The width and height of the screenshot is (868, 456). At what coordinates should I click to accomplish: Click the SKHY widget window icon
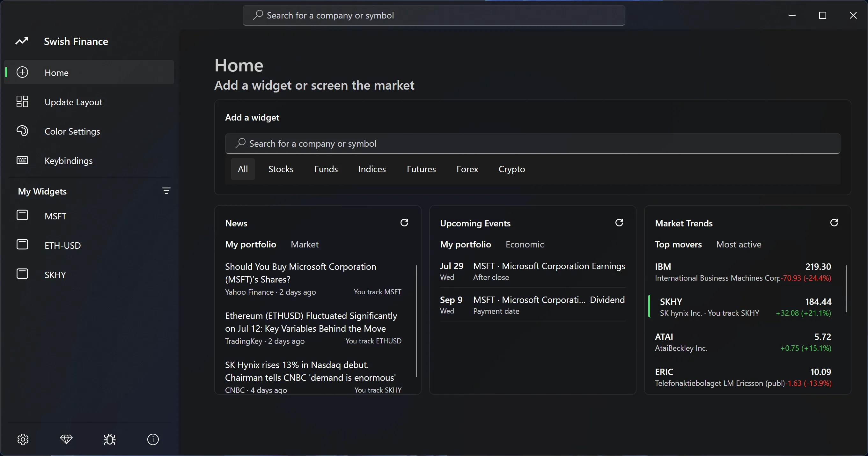22,274
